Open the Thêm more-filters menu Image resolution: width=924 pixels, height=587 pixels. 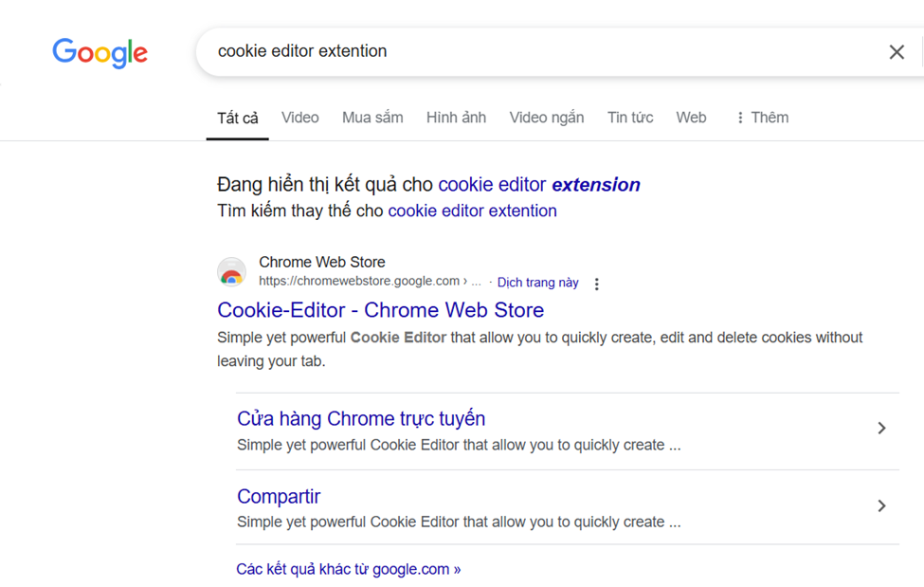pyautogui.click(x=762, y=118)
